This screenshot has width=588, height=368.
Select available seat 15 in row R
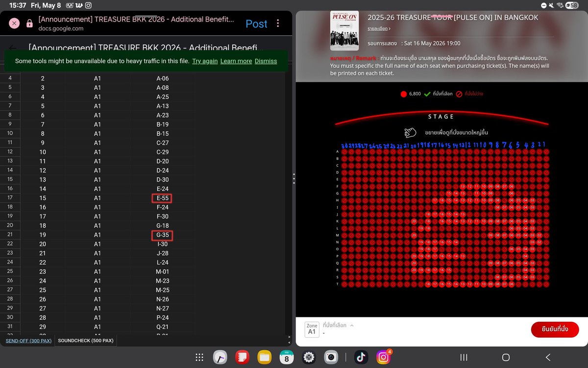point(448,270)
